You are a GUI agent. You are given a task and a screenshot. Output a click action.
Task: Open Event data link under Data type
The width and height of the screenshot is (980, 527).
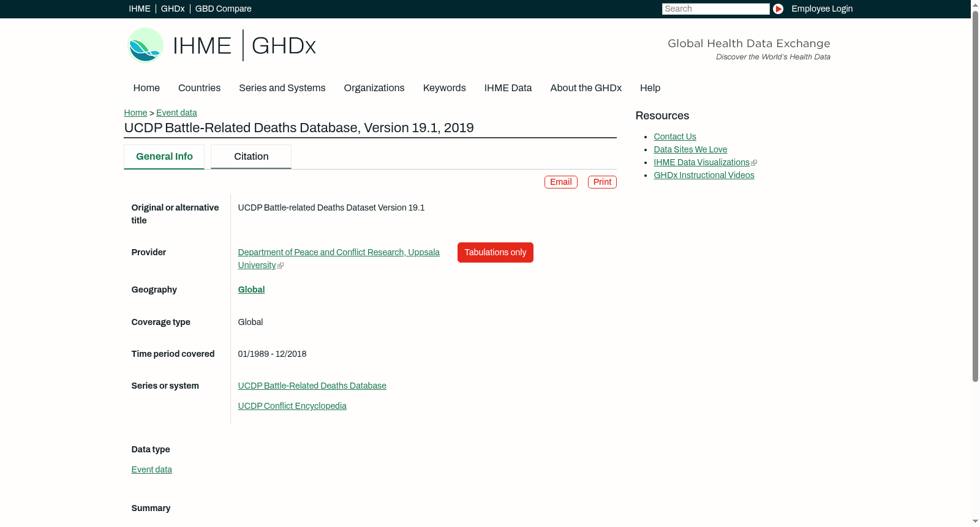click(151, 469)
